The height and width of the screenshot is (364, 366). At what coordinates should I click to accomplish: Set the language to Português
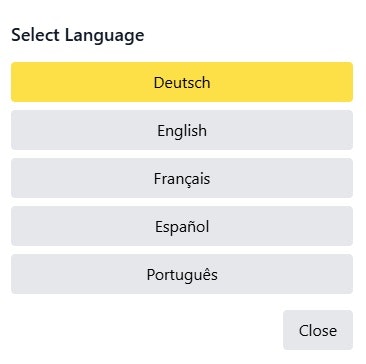[182, 274]
